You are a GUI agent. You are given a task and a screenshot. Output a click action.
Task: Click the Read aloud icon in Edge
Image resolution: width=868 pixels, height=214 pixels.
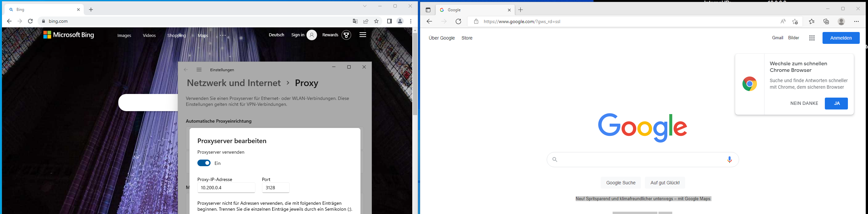(x=783, y=21)
